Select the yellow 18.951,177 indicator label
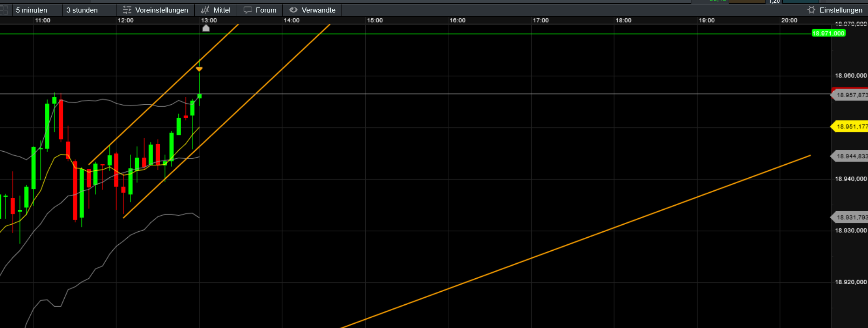 [850, 127]
